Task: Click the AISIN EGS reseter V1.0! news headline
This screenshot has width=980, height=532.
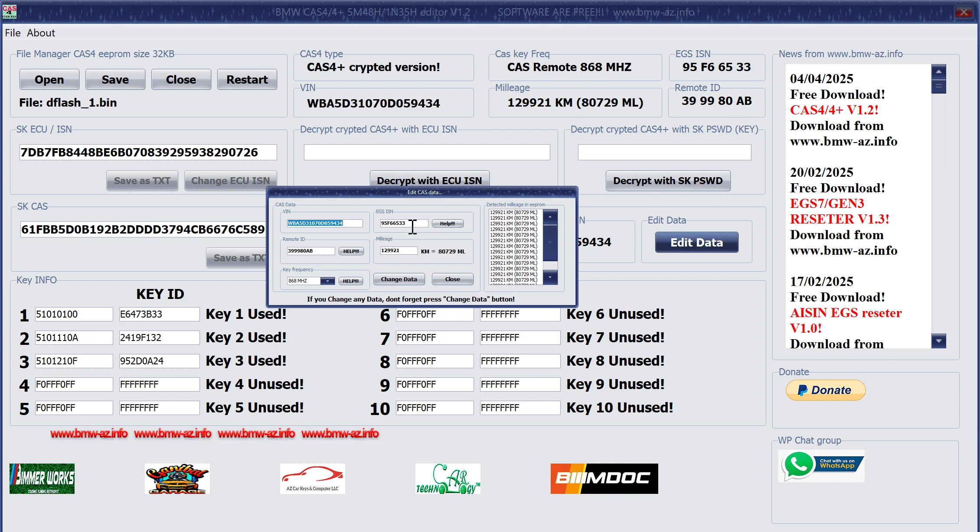Action: (846, 321)
